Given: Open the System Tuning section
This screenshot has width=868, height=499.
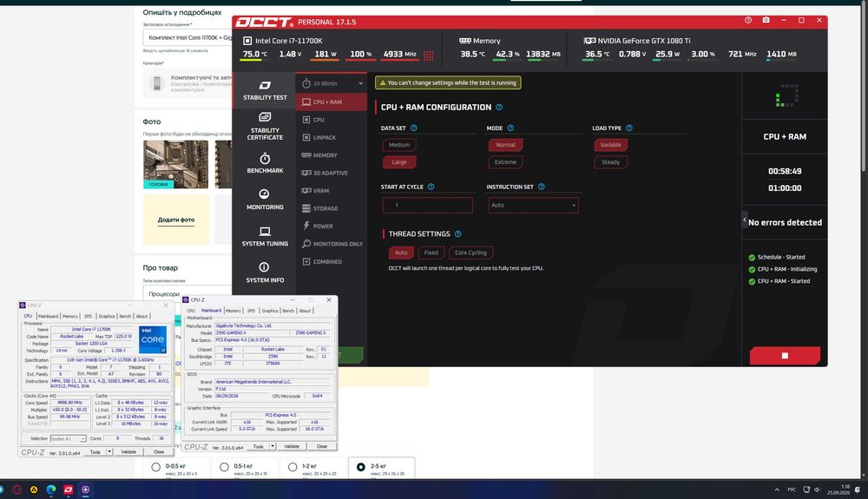Looking at the screenshot, I should point(265,237).
